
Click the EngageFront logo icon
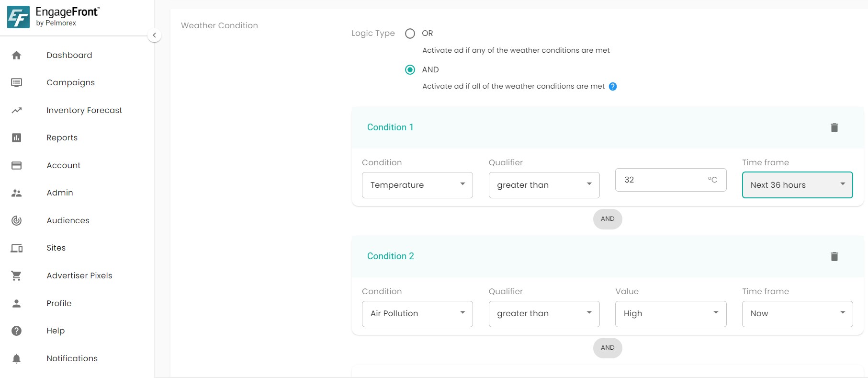click(x=18, y=17)
